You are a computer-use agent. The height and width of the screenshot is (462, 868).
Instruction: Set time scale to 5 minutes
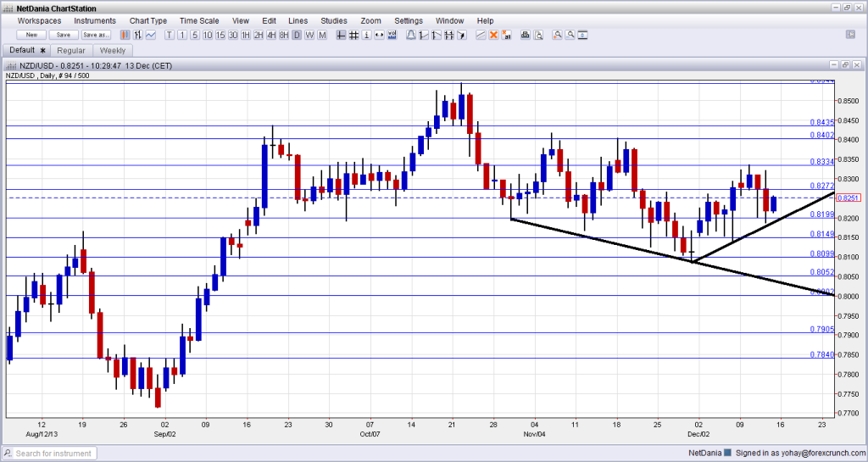coord(195,35)
